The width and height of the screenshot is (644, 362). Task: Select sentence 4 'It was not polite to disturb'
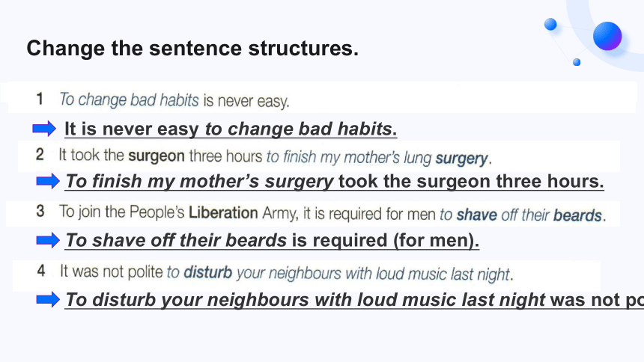click(x=287, y=272)
